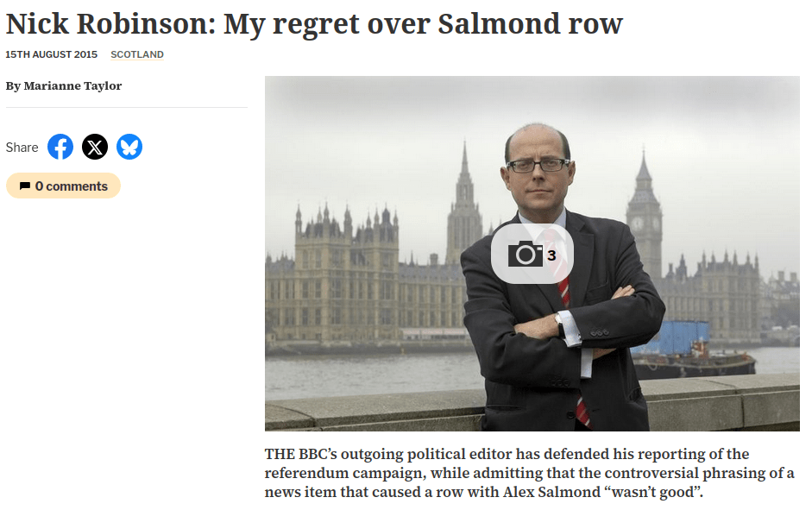Share the article on Facebook
This screenshot has height=510, width=812.
click(60, 147)
